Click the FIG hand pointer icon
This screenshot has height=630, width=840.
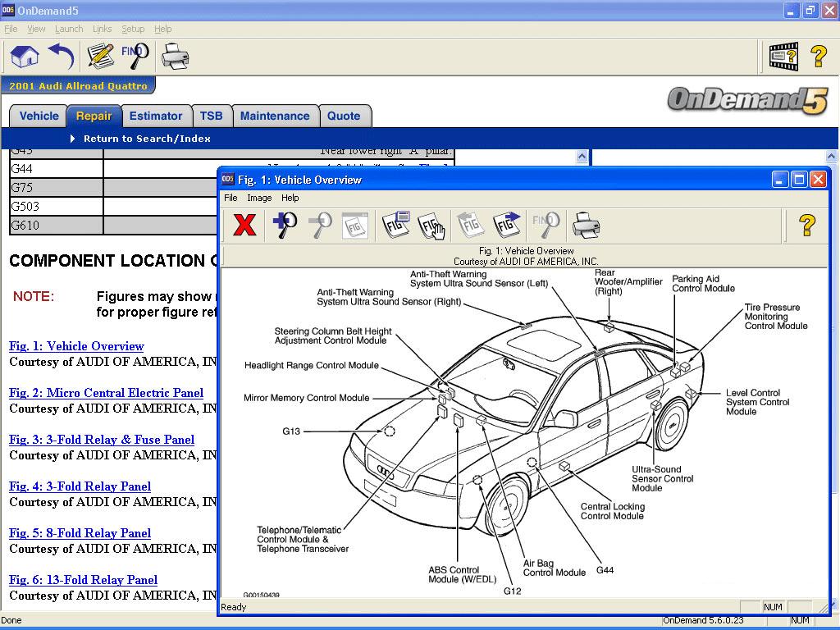431,226
